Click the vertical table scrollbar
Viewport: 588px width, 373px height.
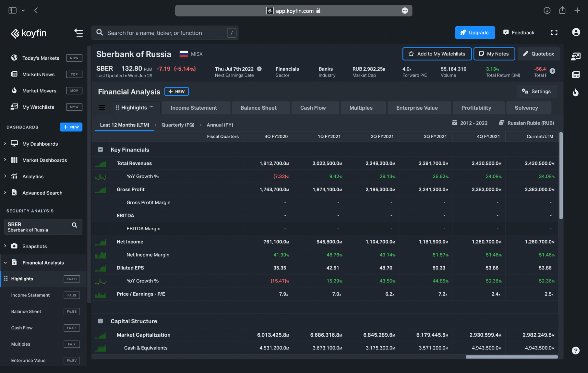561,176
